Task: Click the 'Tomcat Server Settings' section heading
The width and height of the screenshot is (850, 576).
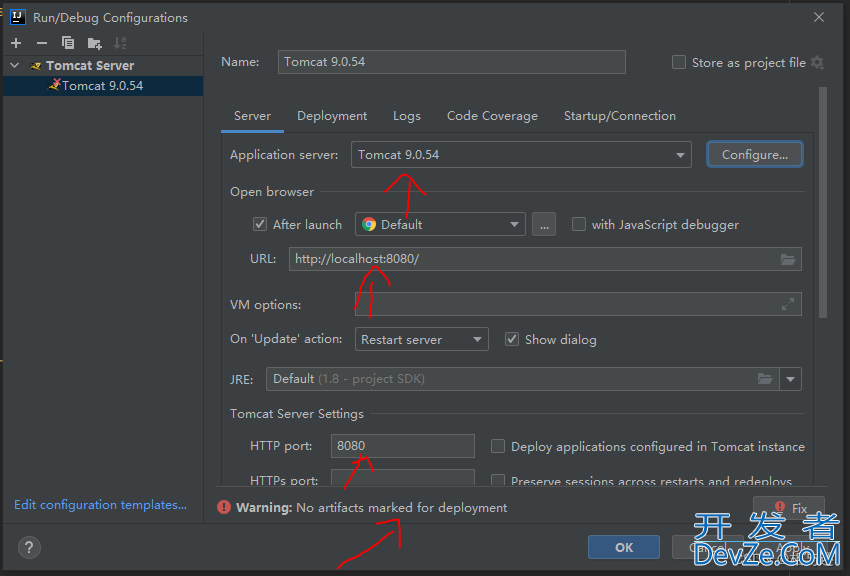Action: 297,414
